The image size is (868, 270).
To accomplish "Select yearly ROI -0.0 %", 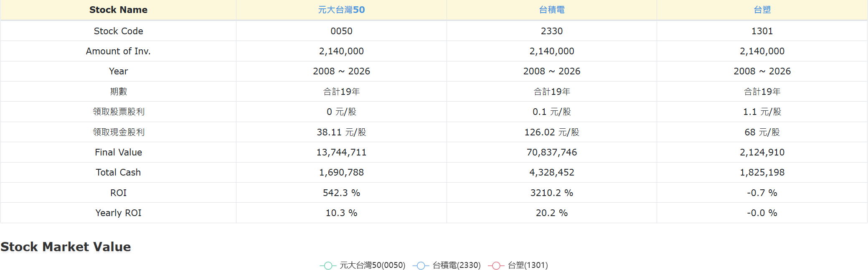I will (762, 213).
